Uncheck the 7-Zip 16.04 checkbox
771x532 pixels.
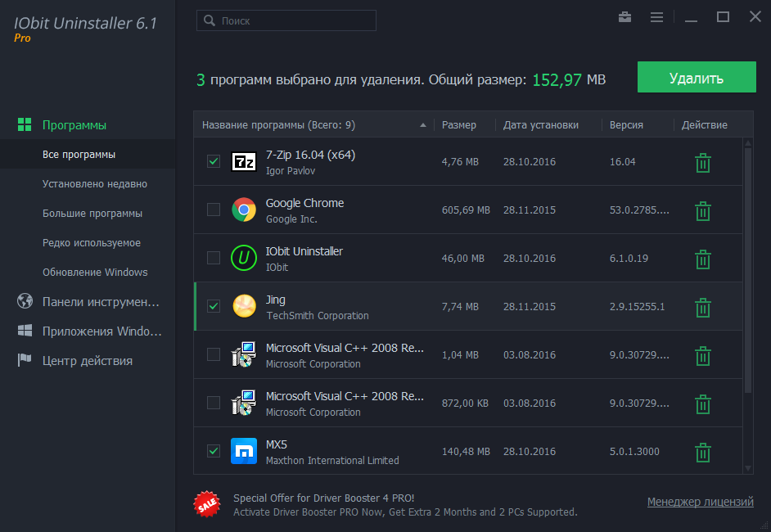point(214,161)
